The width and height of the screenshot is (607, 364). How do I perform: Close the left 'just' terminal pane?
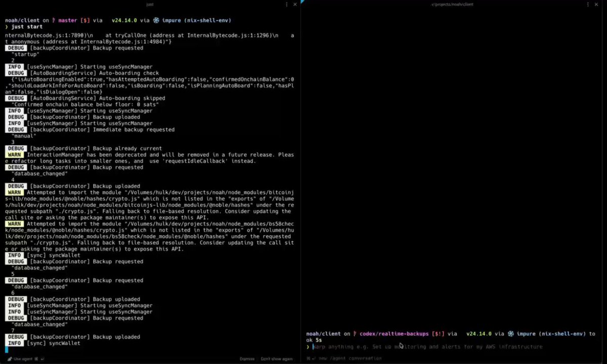tap(295, 4)
